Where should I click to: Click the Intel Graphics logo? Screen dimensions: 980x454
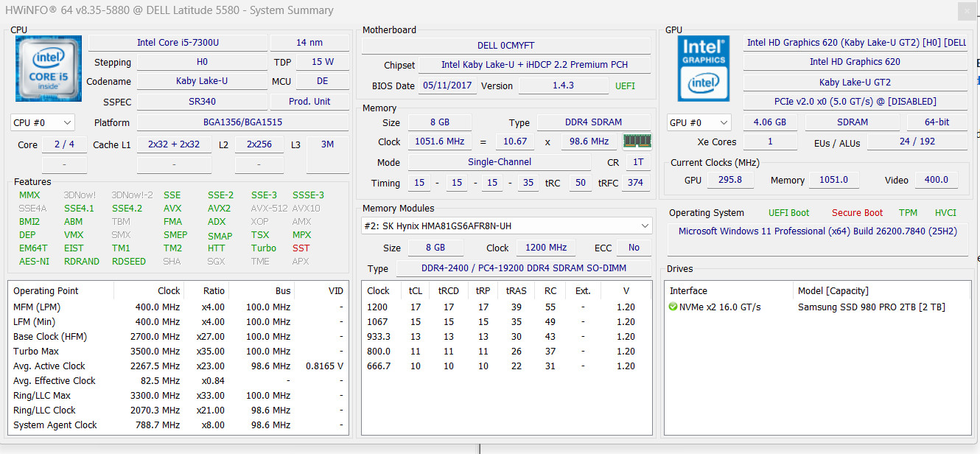pyautogui.click(x=703, y=68)
